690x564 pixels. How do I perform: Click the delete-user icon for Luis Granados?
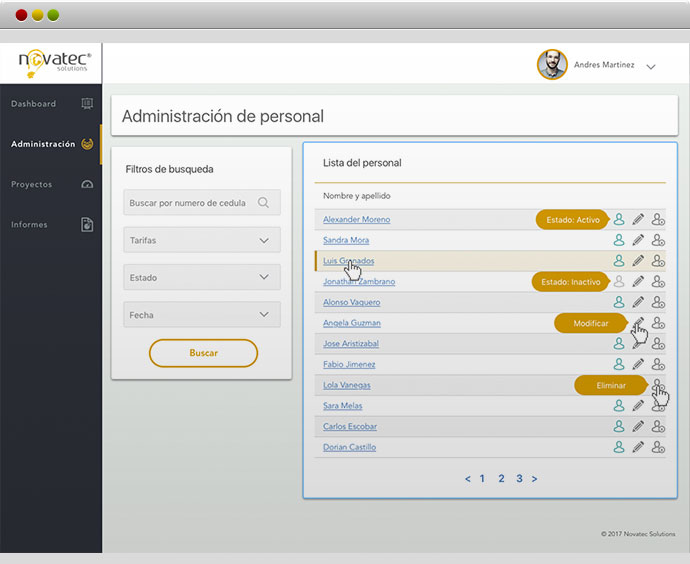coord(658,260)
